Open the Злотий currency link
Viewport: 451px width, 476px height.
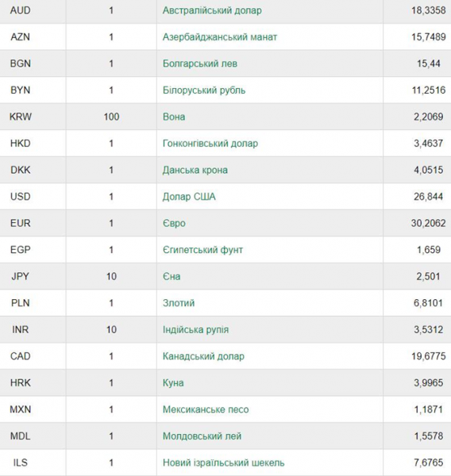click(x=179, y=303)
